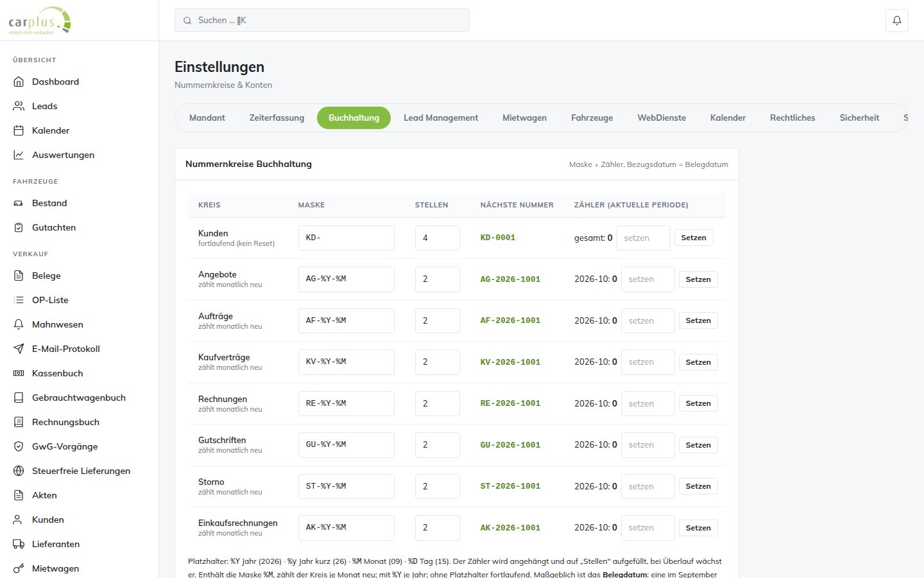
Task: Click the OP-Liste list icon
Action: pyautogui.click(x=19, y=300)
